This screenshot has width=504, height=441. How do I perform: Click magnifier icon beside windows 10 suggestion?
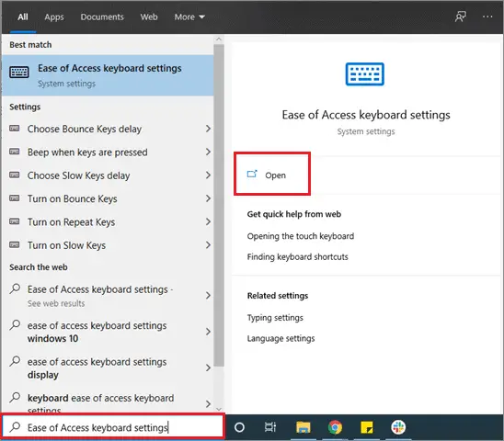point(15,325)
